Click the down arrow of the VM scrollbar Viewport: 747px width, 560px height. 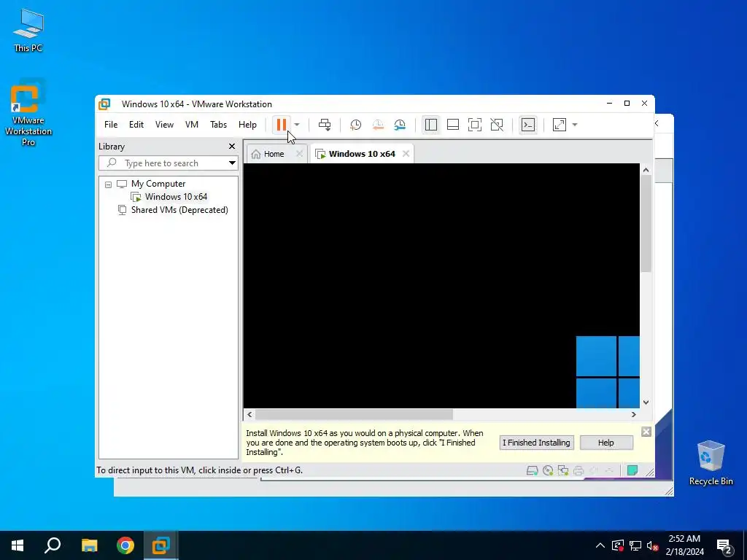pyautogui.click(x=646, y=402)
